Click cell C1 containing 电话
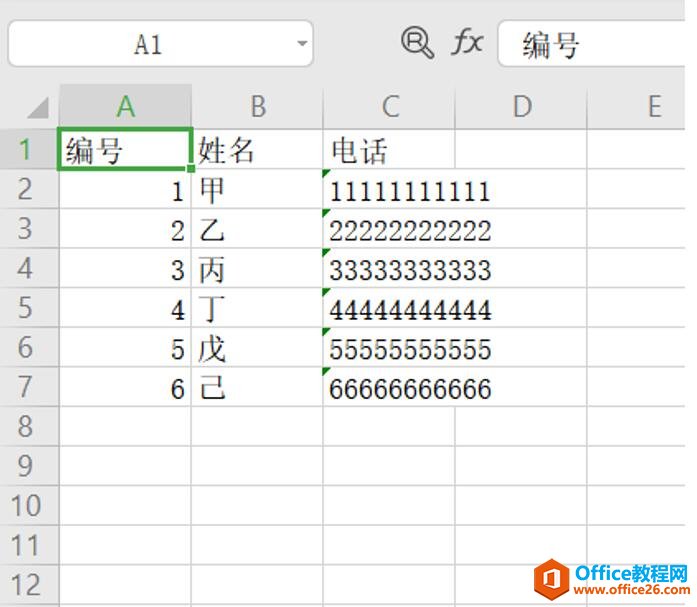697x607 pixels. (x=389, y=149)
